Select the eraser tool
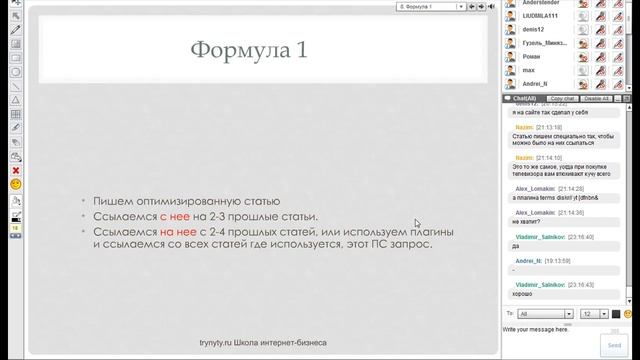 [16, 142]
